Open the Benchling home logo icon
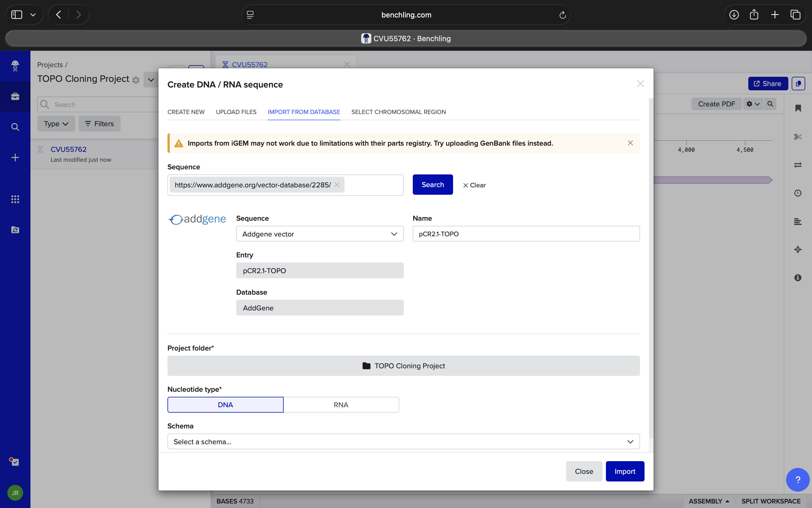 15,66
